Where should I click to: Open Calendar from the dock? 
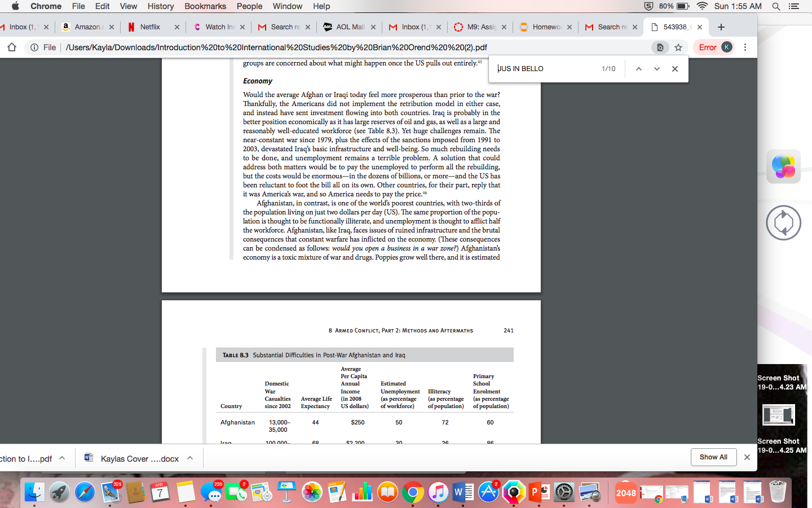(160, 492)
